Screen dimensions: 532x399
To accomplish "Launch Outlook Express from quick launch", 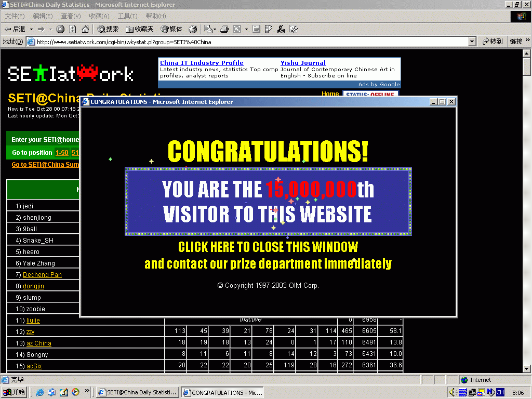I will [x=51, y=392].
